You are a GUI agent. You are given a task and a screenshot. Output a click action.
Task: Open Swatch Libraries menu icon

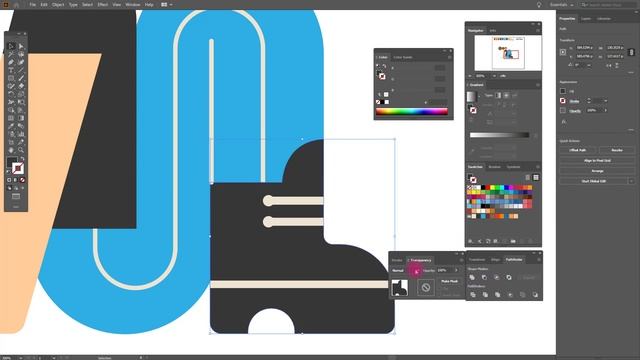pos(471,241)
